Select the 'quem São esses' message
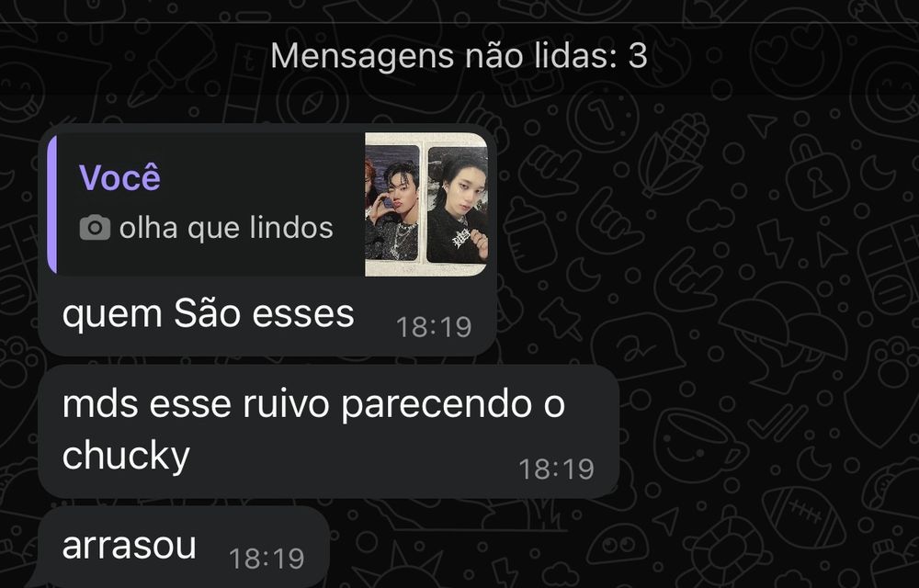Viewport: 919px width, 588px height. click(x=267, y=240)
